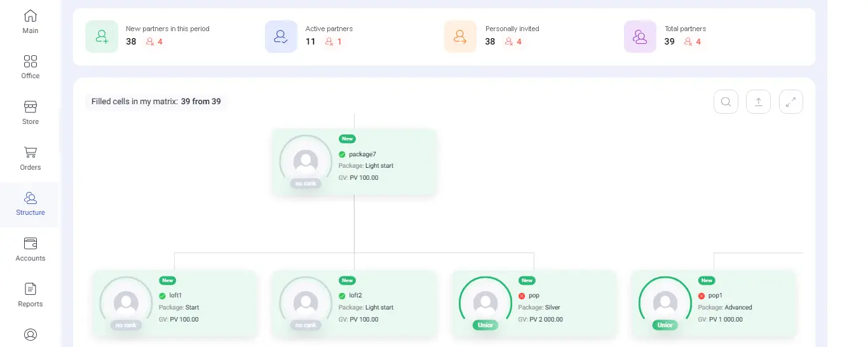868x347 pixels.
Task: Click the New partners green icon
Action: click(102, 36)
